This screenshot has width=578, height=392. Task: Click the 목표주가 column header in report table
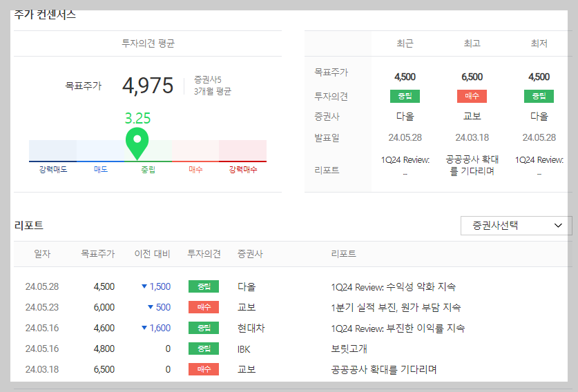click(x=97, y=254)
